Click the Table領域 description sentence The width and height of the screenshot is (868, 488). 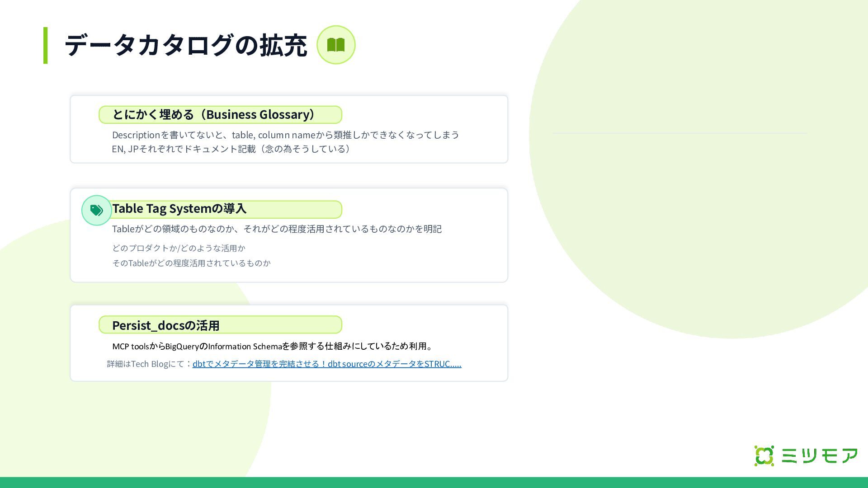tap(277, 229)
